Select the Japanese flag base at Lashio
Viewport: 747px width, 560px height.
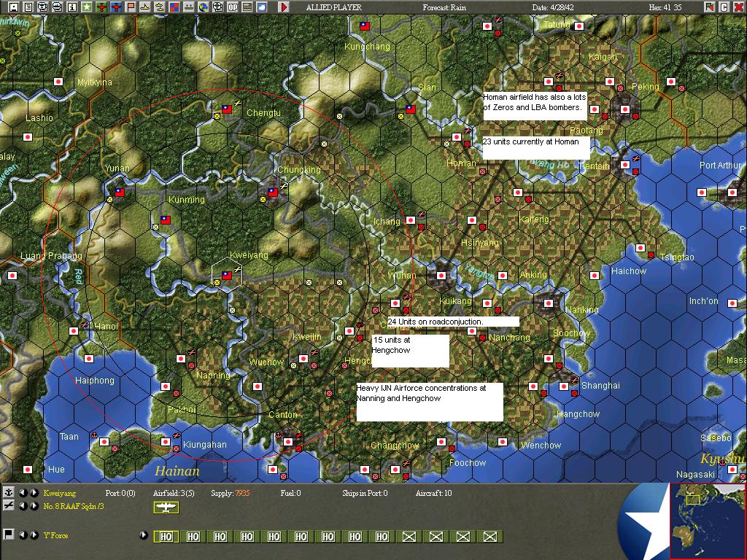point(28,137)
